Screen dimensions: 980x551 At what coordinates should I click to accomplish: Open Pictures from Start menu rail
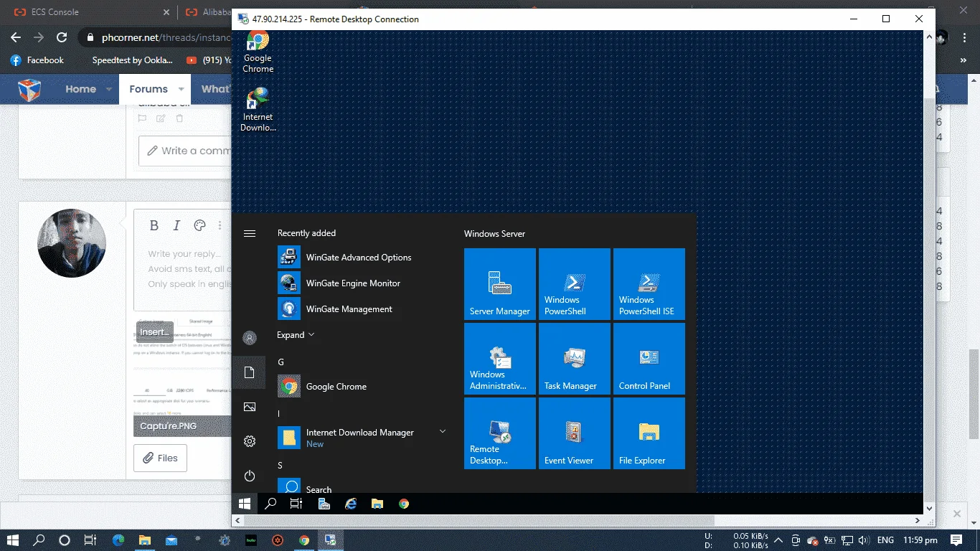point(250,407)
